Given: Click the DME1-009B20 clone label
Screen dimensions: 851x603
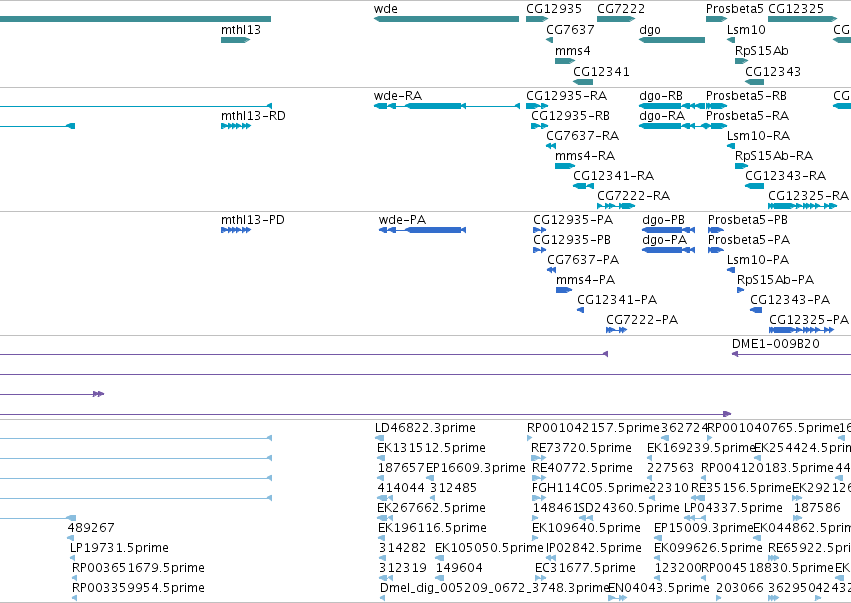Looking at the screenshot, I should [x=776, y=344].
